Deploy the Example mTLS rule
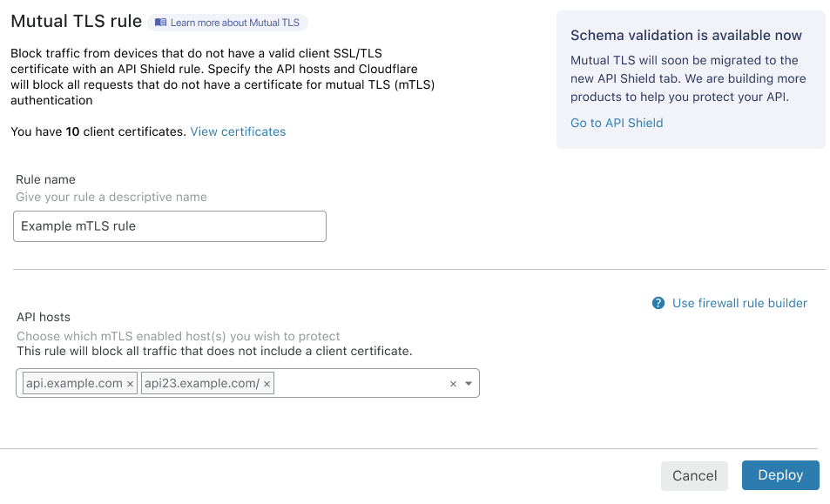The height and width of the screenshot is (504, 830). tap(779, 475)
